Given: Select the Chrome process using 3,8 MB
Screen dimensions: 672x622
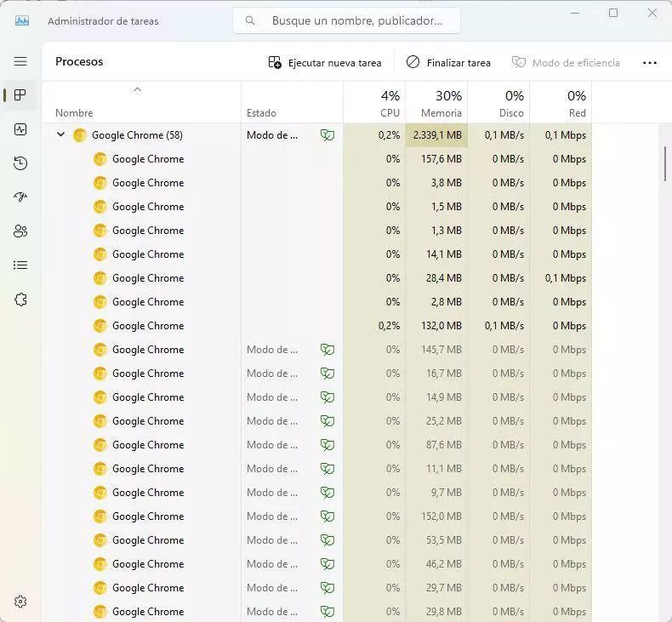Looking at the screenshot, I should coord(317,183).
